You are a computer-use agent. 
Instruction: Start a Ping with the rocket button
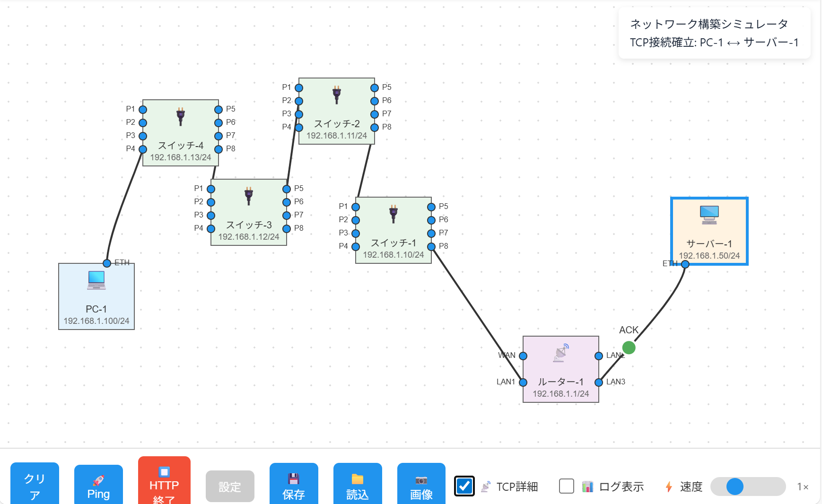click(x=98, y=485)
